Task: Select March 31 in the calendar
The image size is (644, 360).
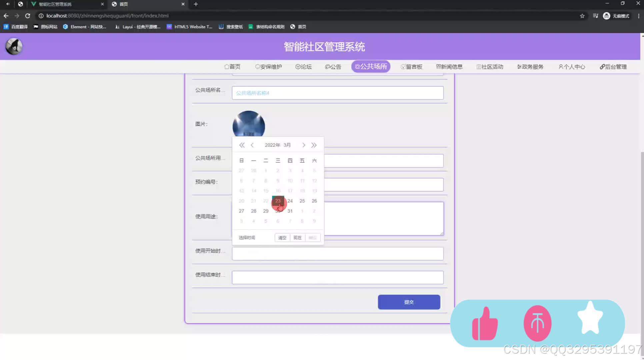Action: [x=290, y=211]
